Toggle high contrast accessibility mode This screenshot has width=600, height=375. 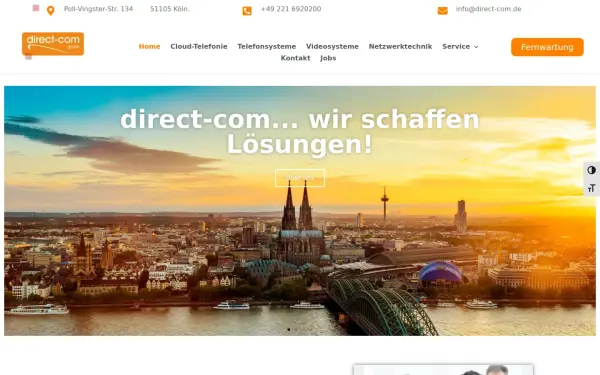click(x=592, y=170)
